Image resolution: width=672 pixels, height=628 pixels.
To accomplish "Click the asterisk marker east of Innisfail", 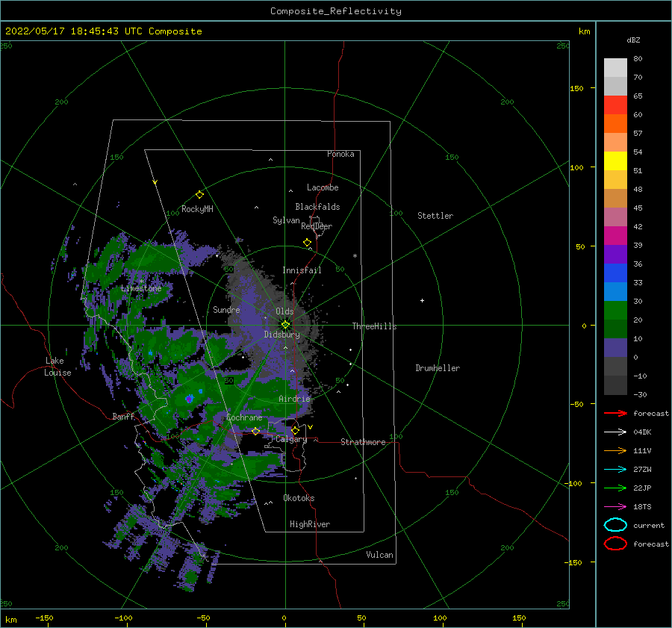I will pyautogui.click(x=355, y=256).
